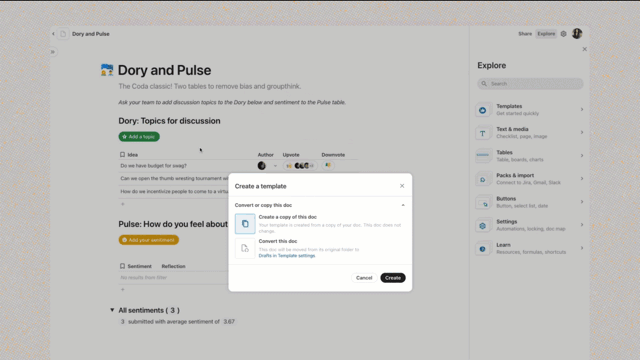Viewport: 640px width, 360px height.
Task: Collapse Convert or copy this doc section
Action: click(x=403, y=205)
